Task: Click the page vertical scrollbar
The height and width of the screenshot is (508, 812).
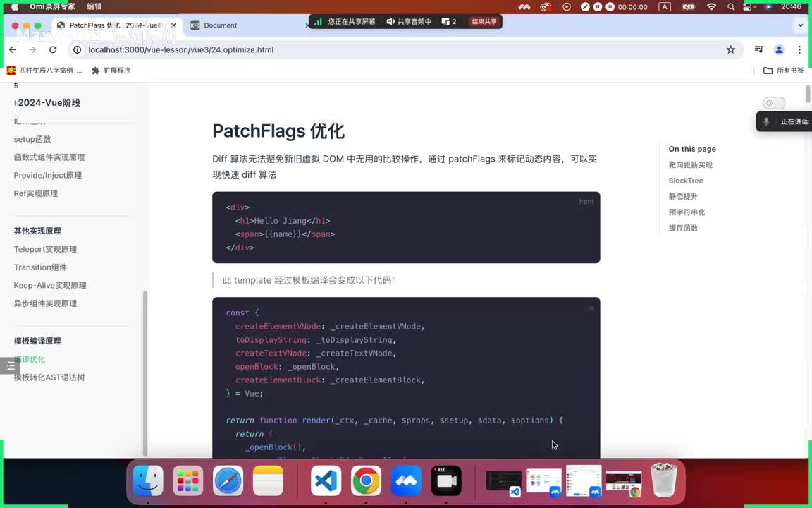Action: 808,94
